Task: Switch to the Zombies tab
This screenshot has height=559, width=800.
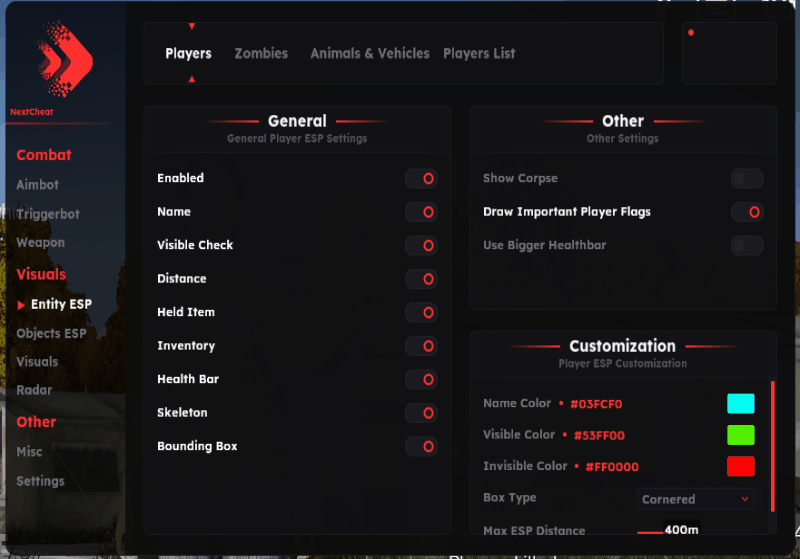Action: pyautogui.click(x=261, y=54)
